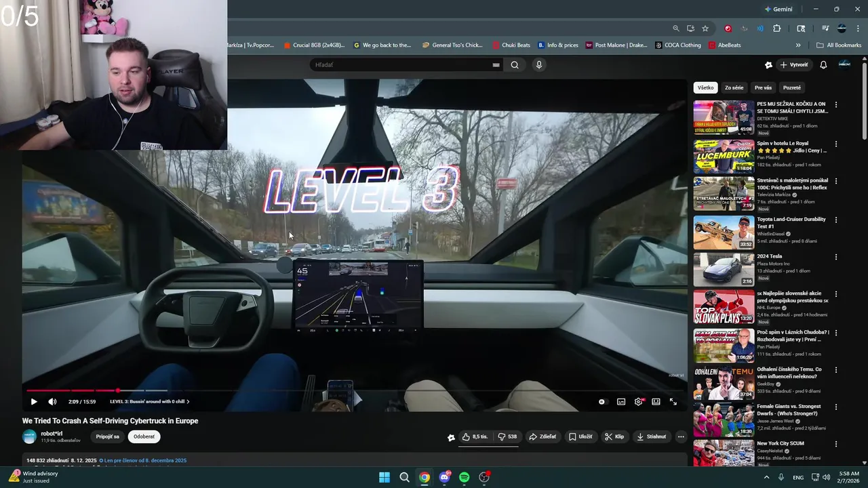Open on-screen keyboard icon in search box

(496, 65)
